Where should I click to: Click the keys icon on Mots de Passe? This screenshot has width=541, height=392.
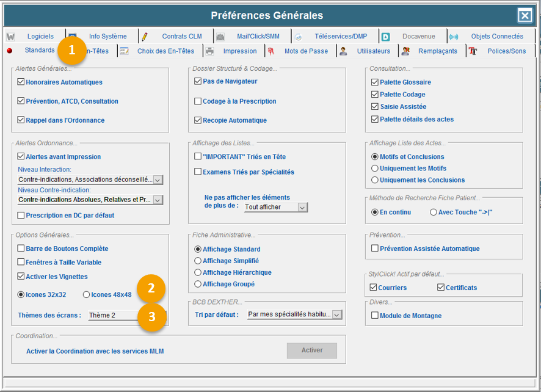point(270,51)
